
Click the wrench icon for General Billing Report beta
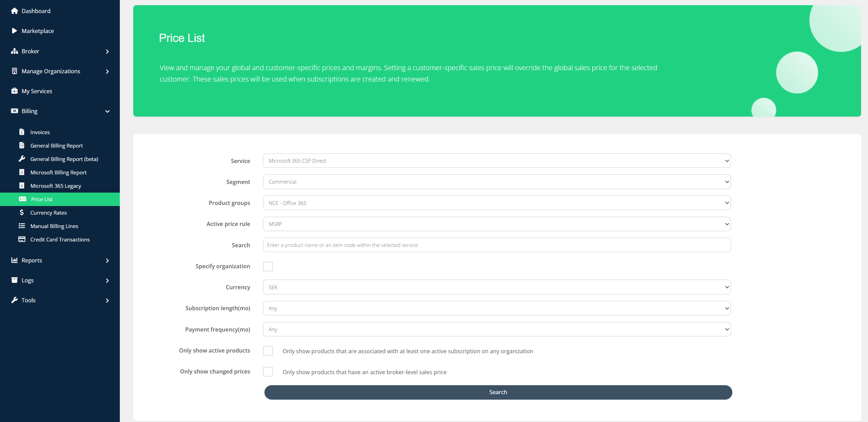pyautogui.click(x=22, y=159)
